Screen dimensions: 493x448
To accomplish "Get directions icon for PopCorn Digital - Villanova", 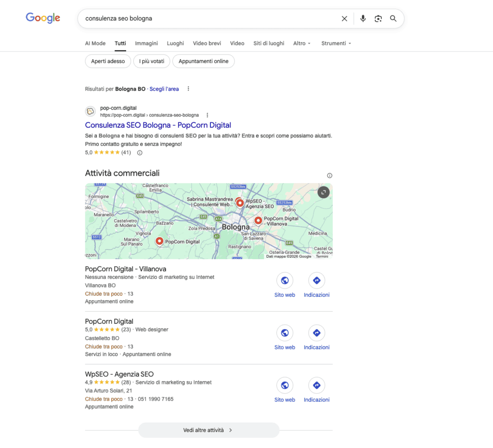I will [x=317, y=280].
